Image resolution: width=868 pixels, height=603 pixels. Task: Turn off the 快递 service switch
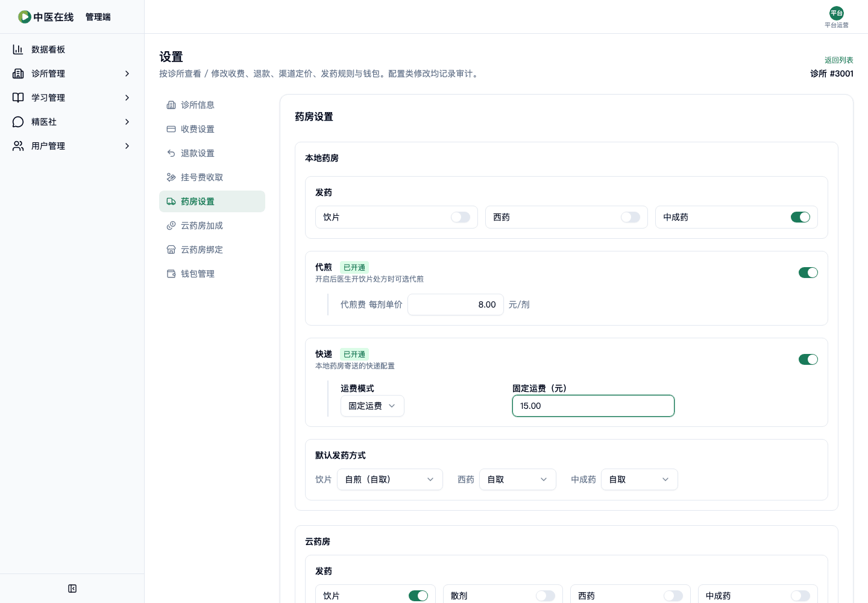808,359
